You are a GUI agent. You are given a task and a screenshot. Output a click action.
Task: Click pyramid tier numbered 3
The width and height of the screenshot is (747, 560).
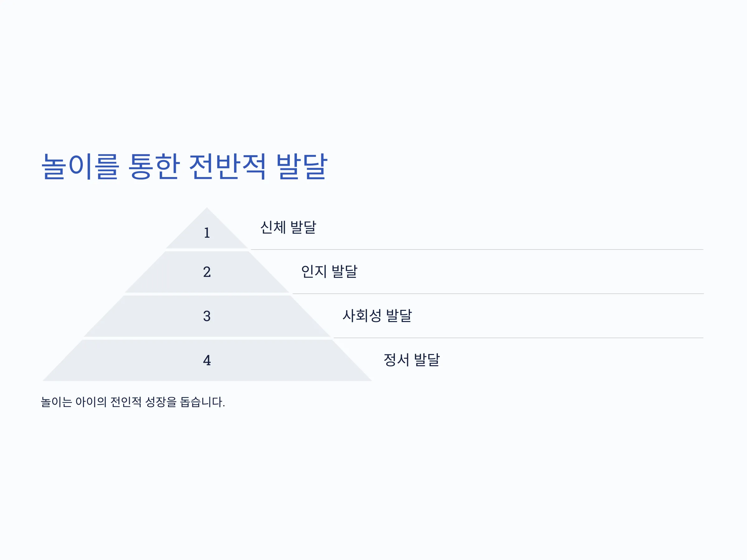coord(207,316)
